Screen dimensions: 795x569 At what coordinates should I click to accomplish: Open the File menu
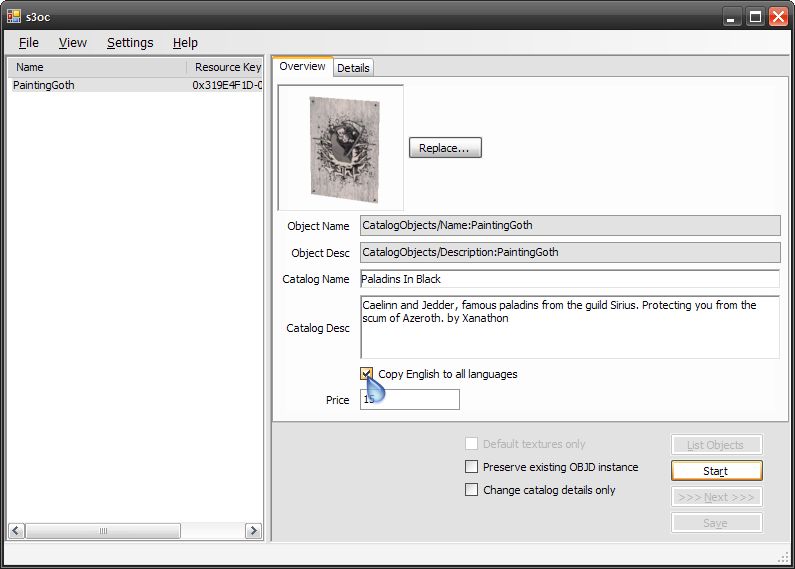click(28, 43)
